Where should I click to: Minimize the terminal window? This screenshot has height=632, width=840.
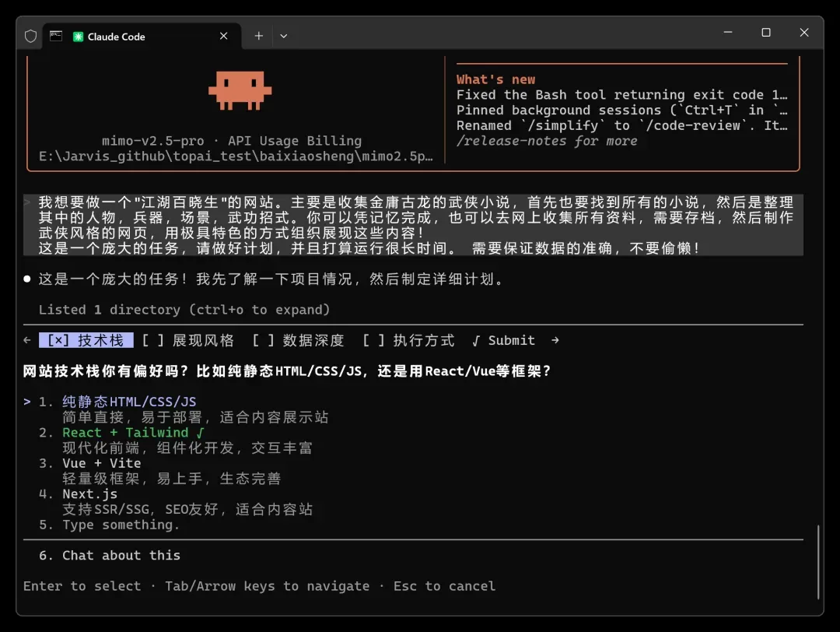727,32
